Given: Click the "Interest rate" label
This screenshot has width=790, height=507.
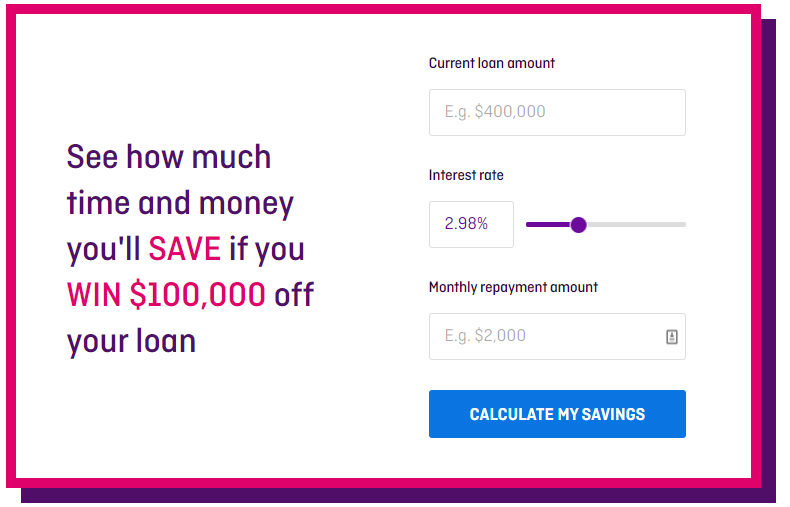Looking at the screenshot, I should click(x=466, y=175).
